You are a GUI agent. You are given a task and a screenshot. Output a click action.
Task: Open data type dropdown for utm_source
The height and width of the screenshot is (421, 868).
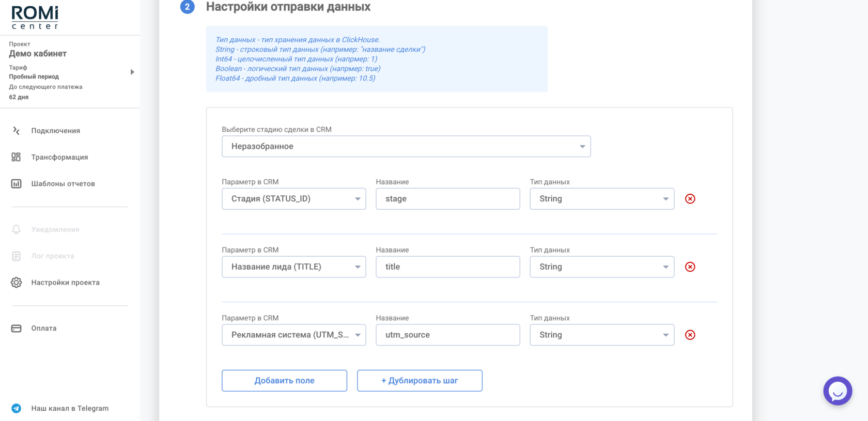tap(602, 335)
